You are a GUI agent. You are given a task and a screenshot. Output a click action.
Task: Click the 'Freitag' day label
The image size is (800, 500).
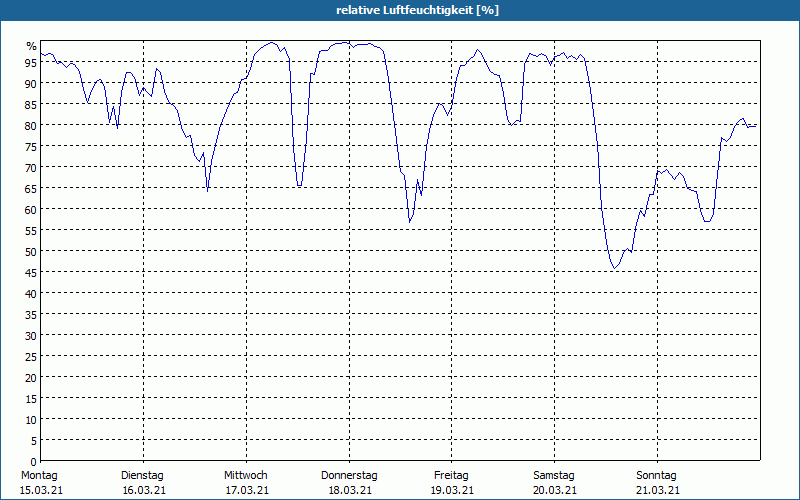coord(452,475)
